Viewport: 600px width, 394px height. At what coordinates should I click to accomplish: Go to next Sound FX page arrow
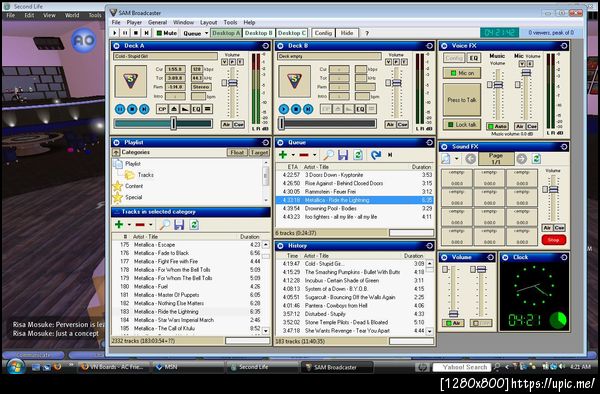[x=522, y=159]
